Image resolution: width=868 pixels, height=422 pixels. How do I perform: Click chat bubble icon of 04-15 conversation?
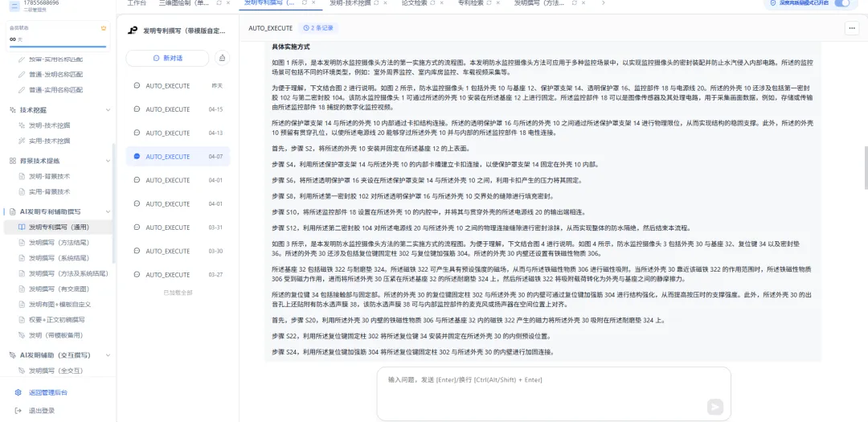point(137,109)
